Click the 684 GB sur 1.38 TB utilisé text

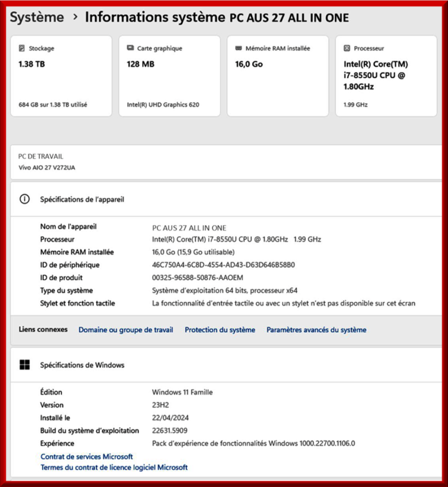coord(53,105)
